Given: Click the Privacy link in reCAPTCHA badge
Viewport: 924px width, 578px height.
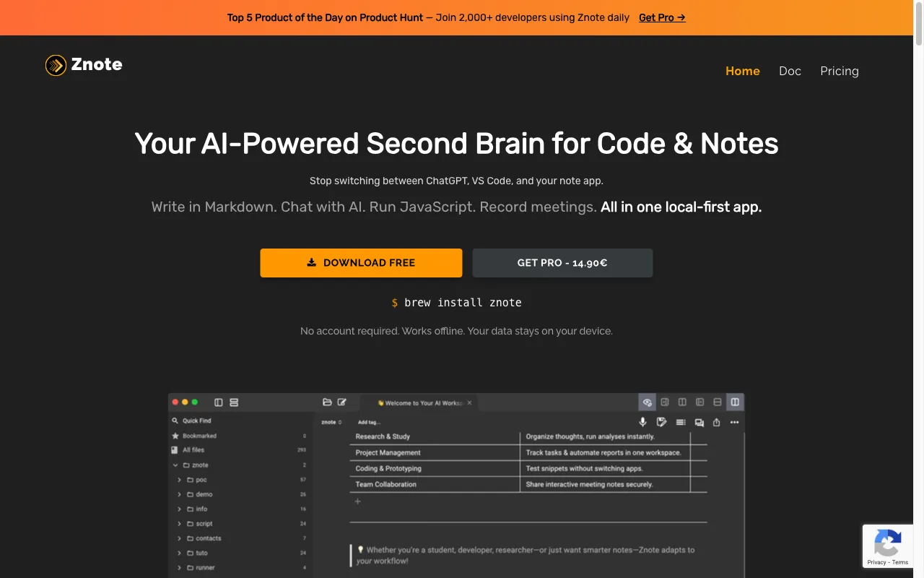Looking at the screenshot, I should (x=876, y=562).
